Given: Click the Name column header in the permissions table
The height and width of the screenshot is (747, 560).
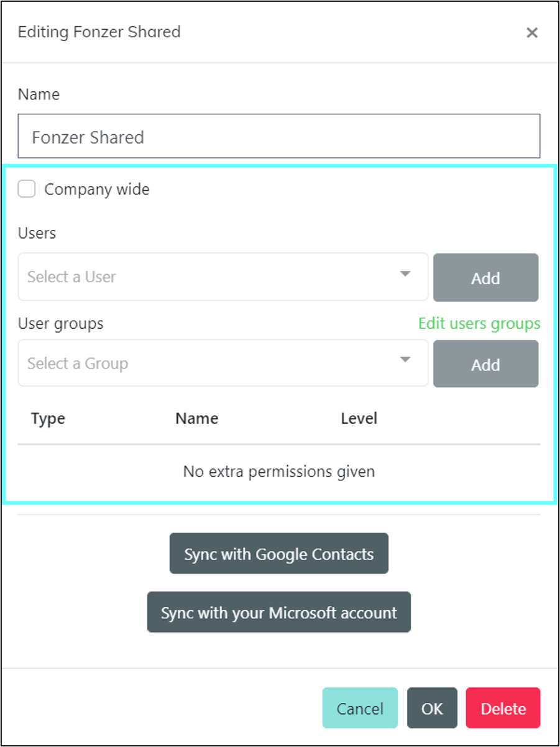Looking at the screenshot, I should [x=196, y=419].
